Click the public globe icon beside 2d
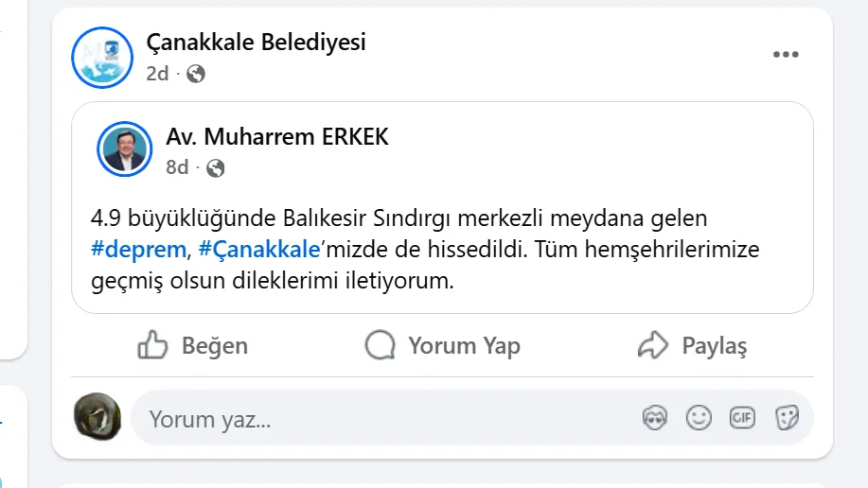Viewport: 868px width, 488px height. coord(196,74)
